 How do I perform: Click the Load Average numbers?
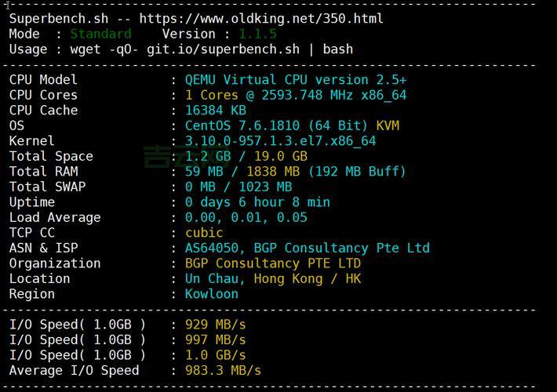[x=246, y=217]
